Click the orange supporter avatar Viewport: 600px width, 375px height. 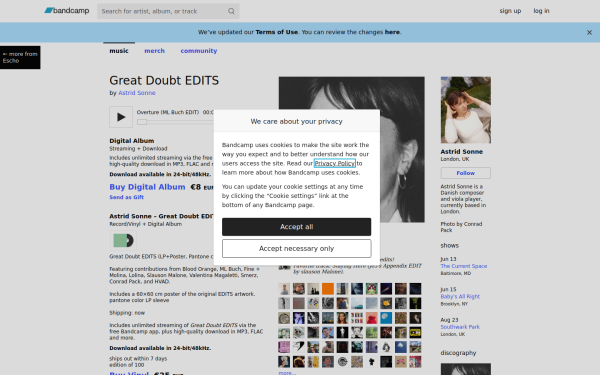click(328, 289)
